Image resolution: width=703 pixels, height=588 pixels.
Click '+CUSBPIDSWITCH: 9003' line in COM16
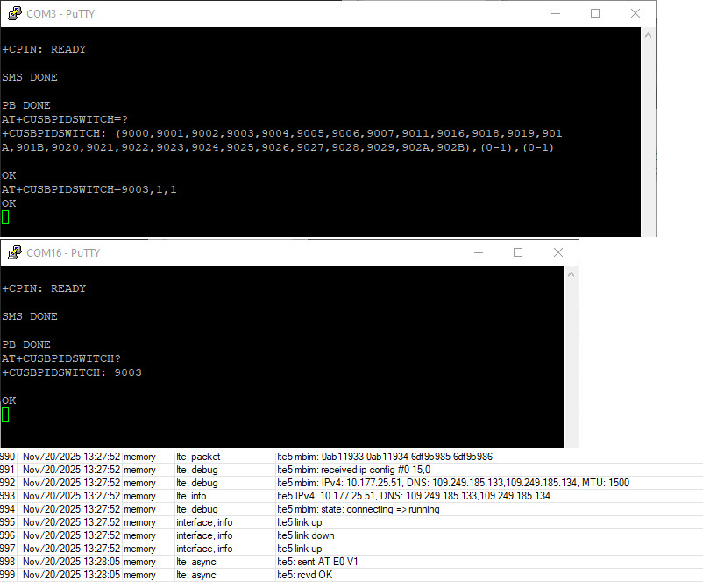pos(72,372)
